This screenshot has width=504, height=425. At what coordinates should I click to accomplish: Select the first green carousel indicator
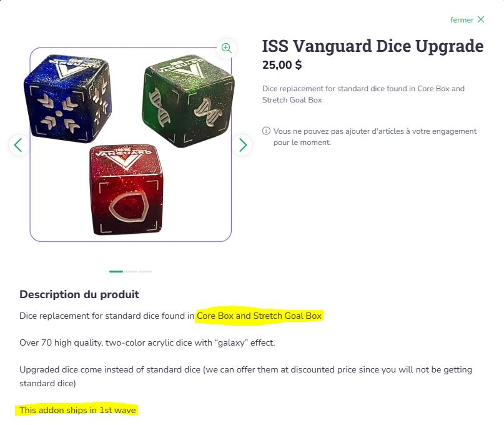click(x=116, y=271)
